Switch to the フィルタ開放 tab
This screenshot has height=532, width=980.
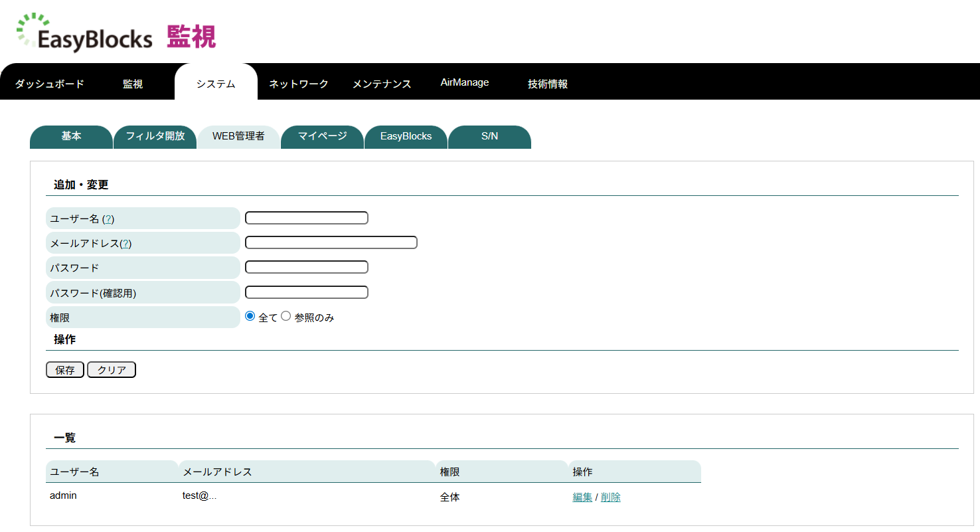click(x=155, y=137)
